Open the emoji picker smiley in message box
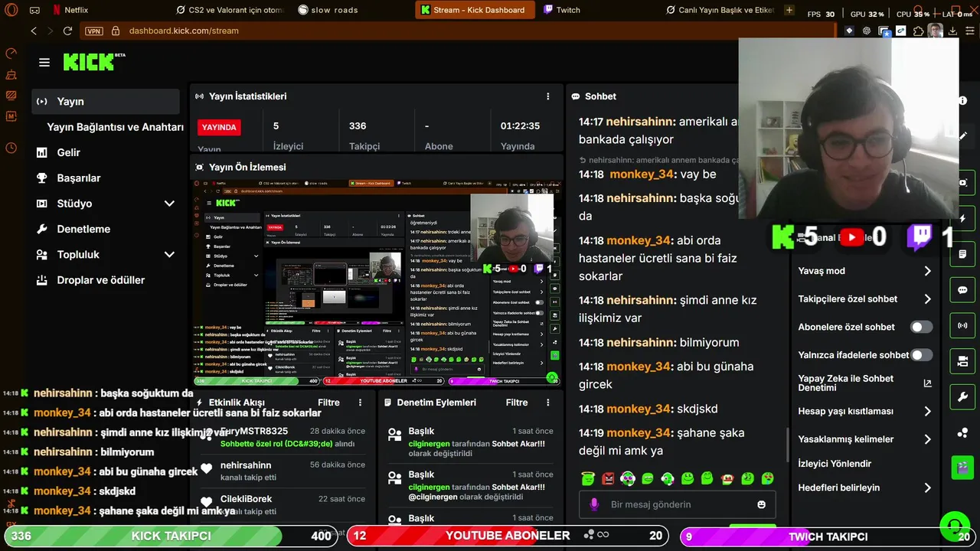 [761, 504]
